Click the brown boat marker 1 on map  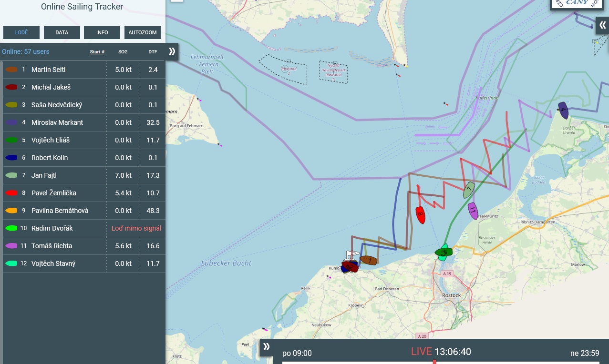(368, 261)
